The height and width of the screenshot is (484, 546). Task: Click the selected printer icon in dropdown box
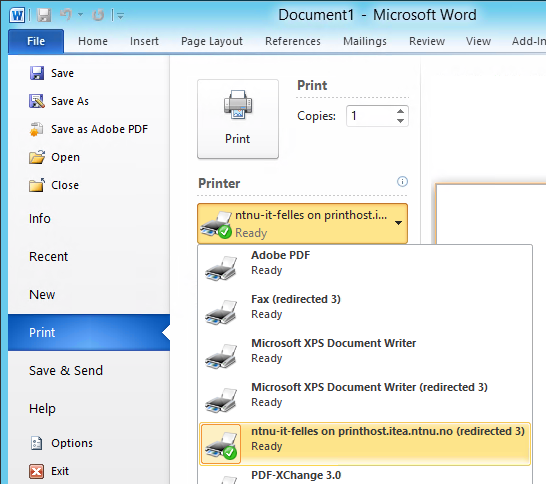[x=216, y=224]
